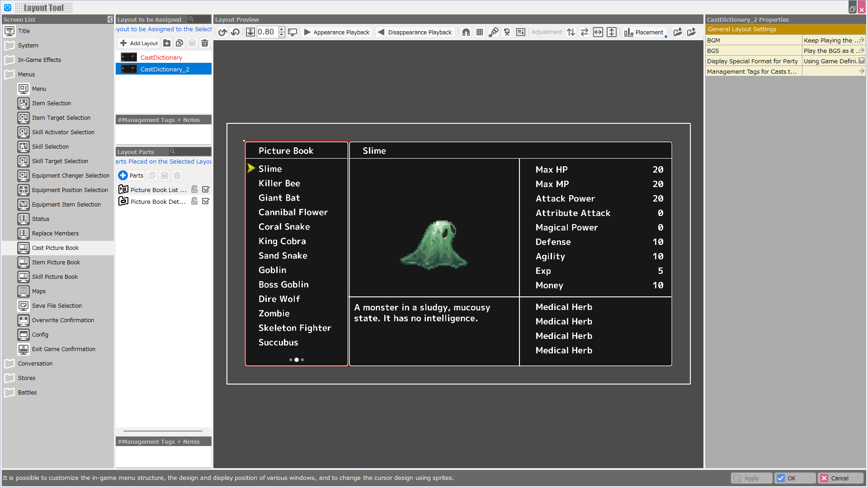Click the Undo arrow icon
The height and width of the screenshot is (488, 868).
coord(222,32)
